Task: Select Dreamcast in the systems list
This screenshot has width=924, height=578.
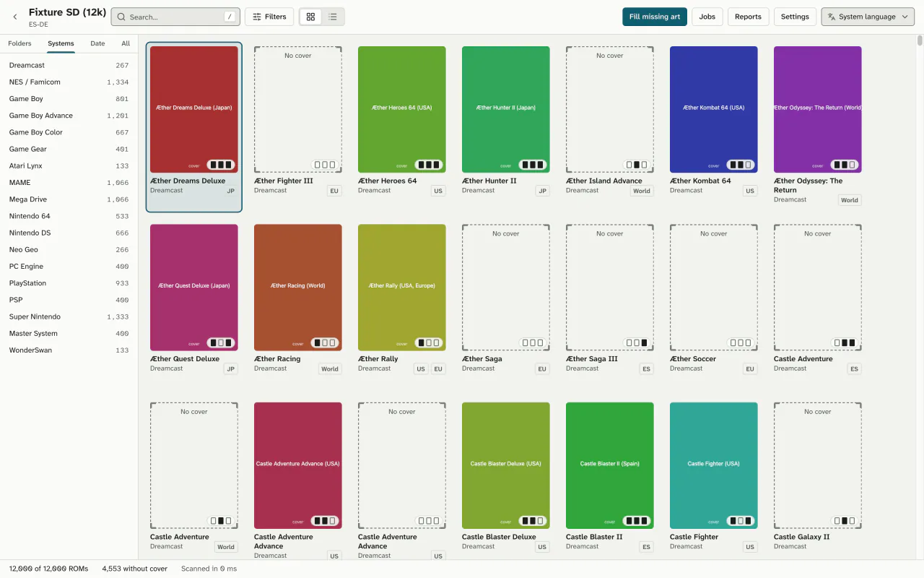Action: pyautogui.click(x=69, y=65)
